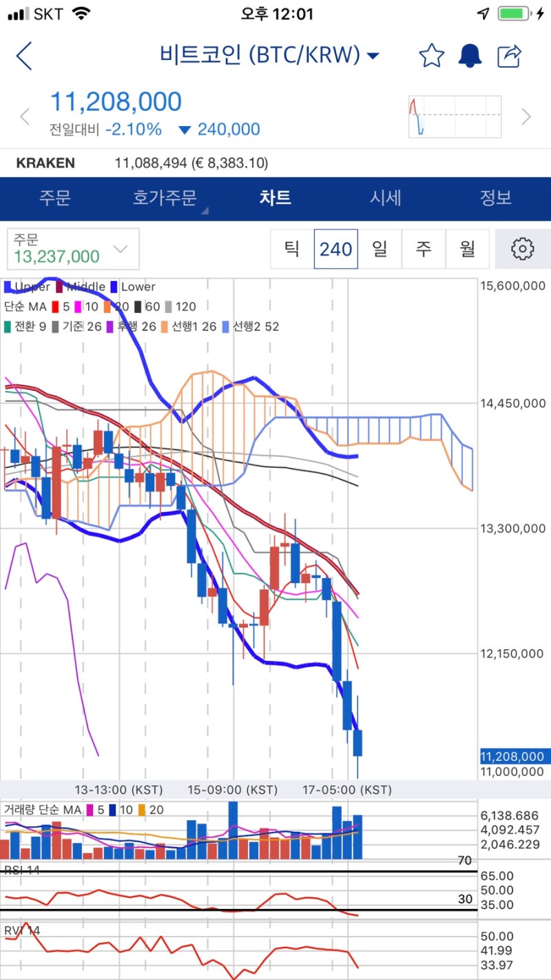Select the 일 daily interval
The width and height of the screenshot is (551, 980).
(x=380, y=249)
